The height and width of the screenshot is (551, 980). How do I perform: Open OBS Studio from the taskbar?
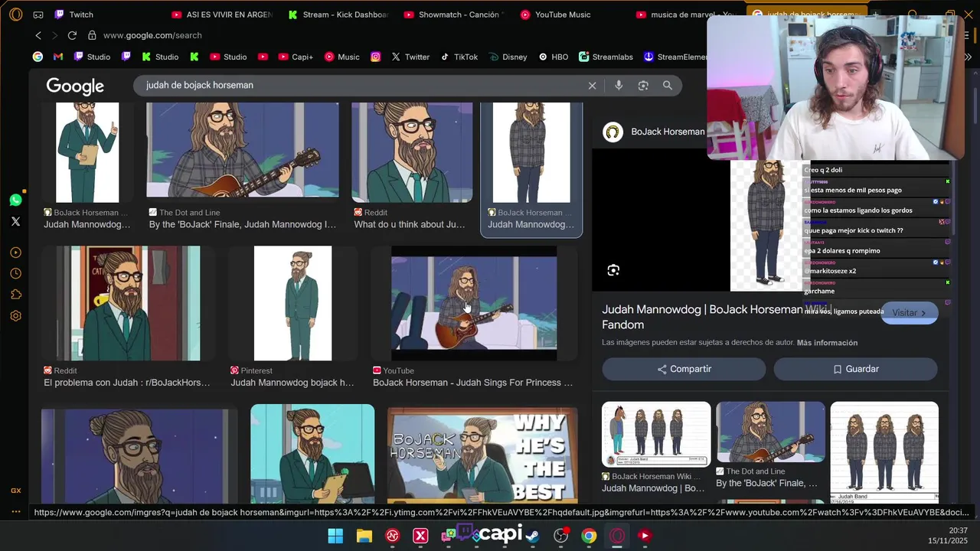561,536
